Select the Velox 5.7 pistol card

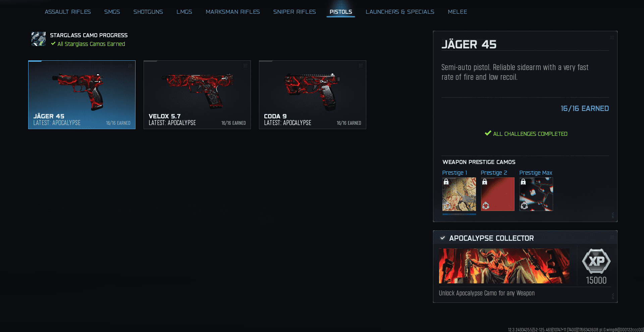point(197,95)
